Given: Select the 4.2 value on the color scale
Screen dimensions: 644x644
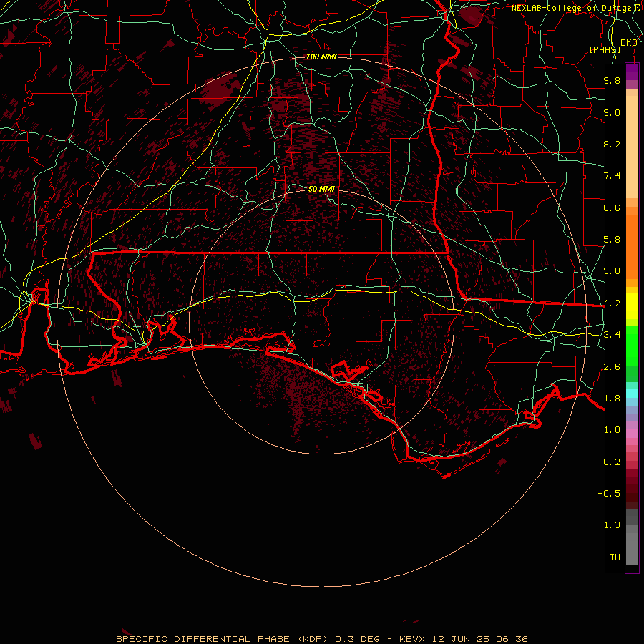Looking at the screenshot, I should [612, 303].
